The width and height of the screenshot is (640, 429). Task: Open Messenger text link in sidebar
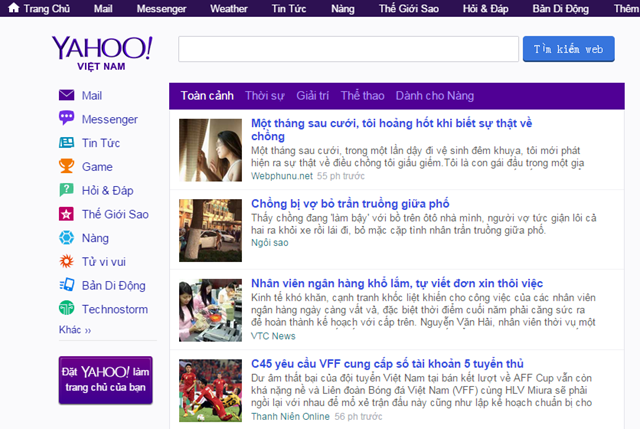point(110,119)
